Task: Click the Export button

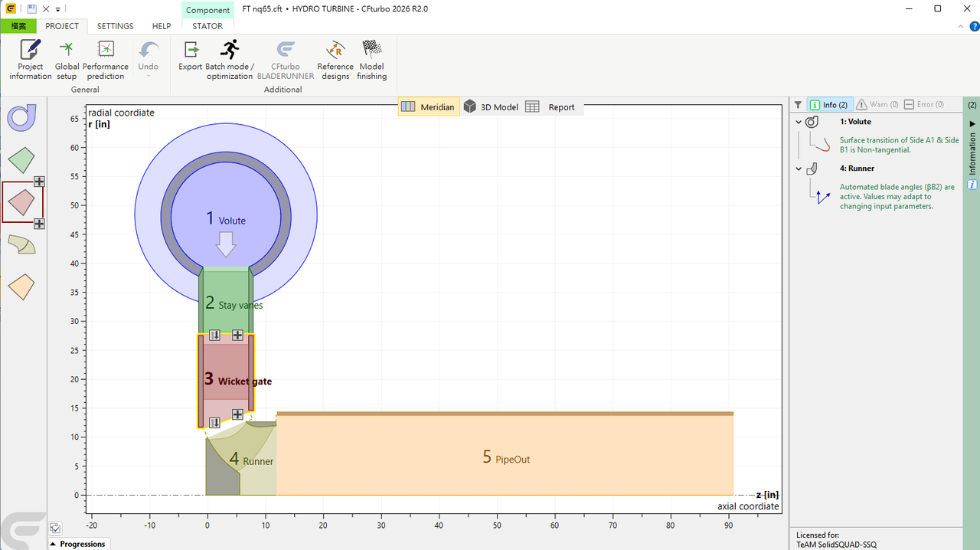Action: 191,57
